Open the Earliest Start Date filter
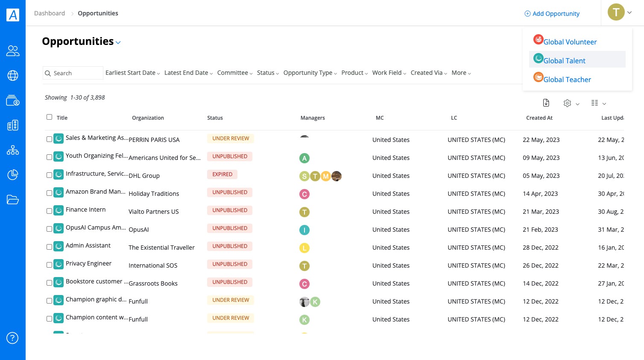The image size is (644, 360). pos(133,73)
